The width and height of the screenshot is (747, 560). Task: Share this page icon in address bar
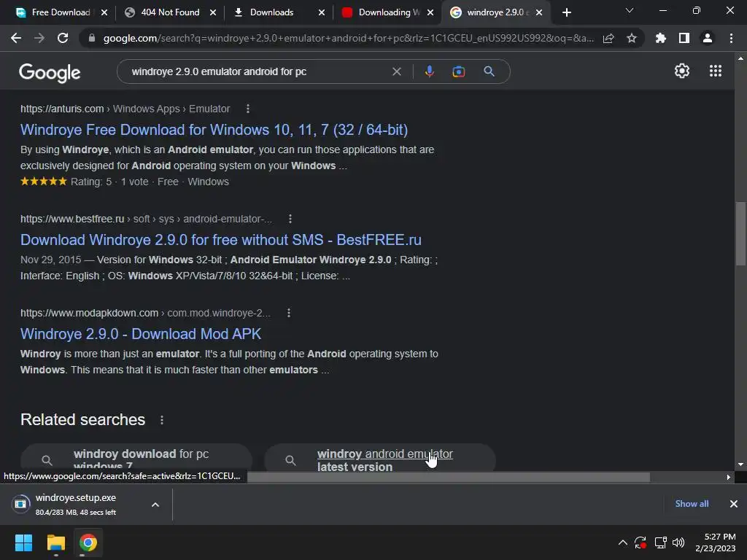pyautogui.click(x=608, y=38)
